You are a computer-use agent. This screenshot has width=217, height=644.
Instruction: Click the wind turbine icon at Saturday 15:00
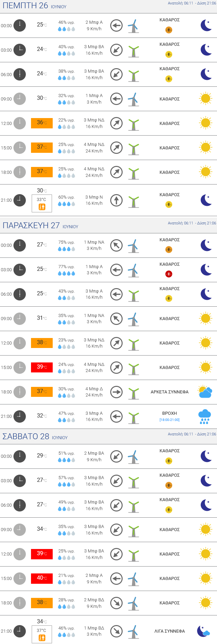[133, 579]
